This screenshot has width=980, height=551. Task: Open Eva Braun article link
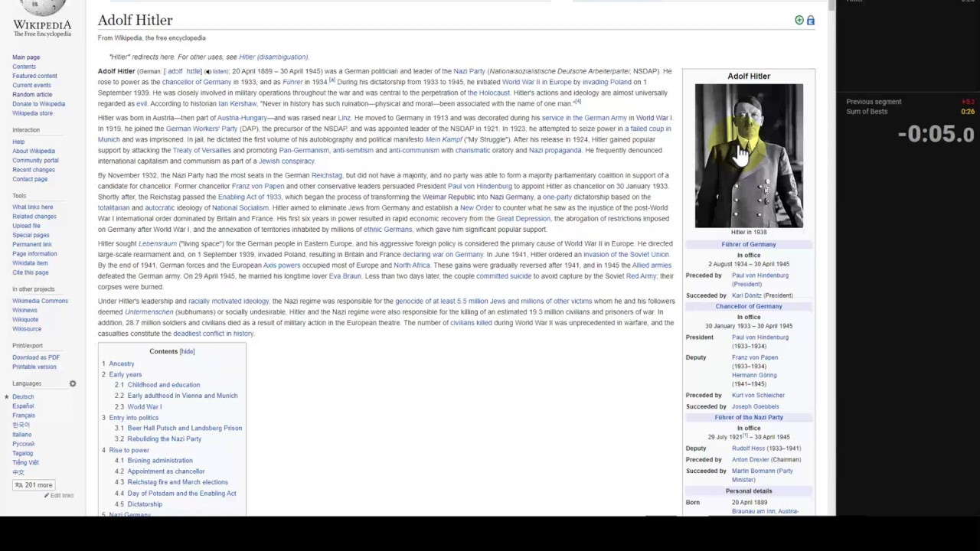tap(345, 275)
